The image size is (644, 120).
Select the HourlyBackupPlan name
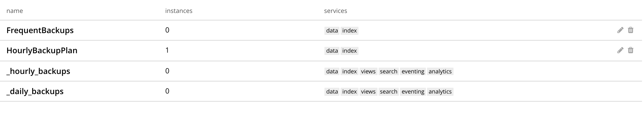(x=42, y=51)
